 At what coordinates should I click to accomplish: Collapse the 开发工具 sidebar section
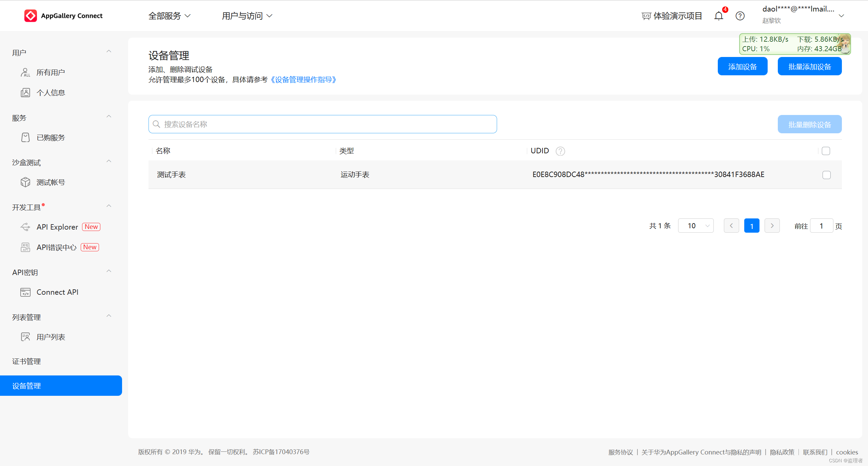coord(109,206)
